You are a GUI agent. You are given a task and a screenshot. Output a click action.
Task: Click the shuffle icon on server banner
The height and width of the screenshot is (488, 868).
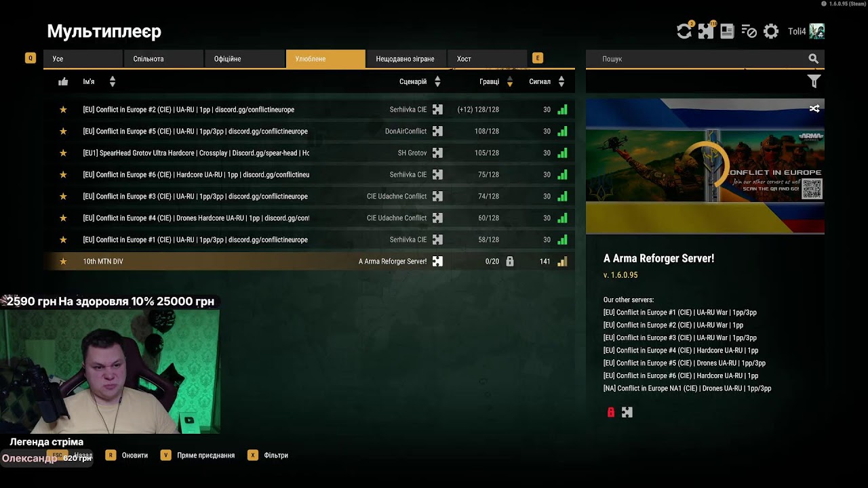(x=814, y=108)
